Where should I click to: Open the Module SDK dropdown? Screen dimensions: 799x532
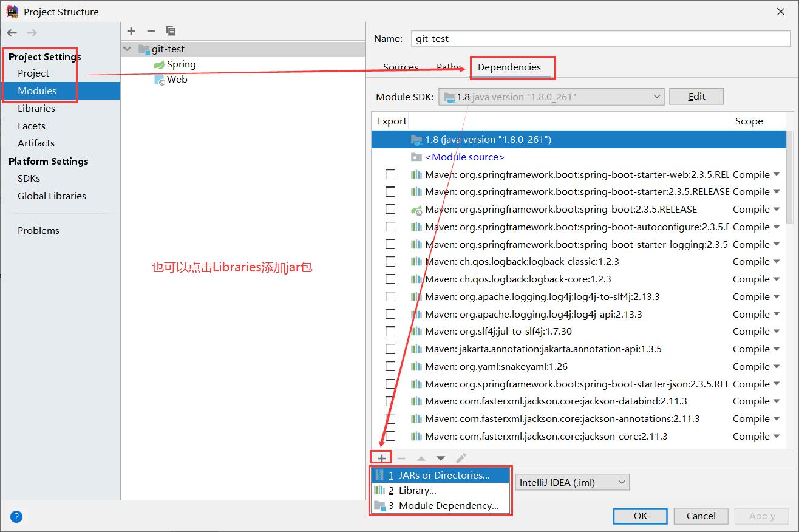coord(551,97)
